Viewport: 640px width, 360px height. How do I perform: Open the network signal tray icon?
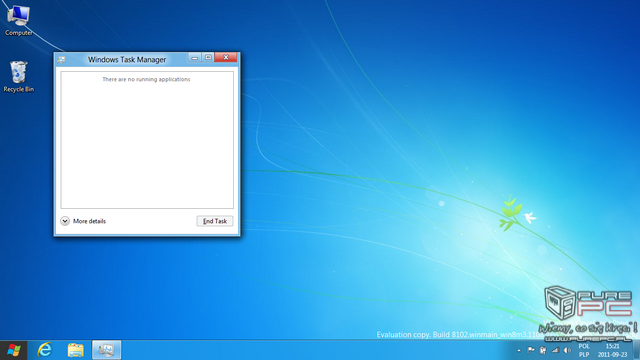[555, 350]
